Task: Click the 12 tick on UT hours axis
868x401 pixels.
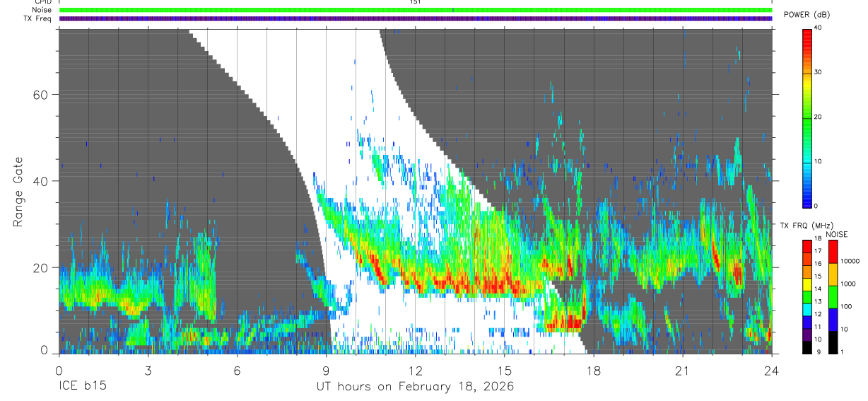Action: [416, 371]
